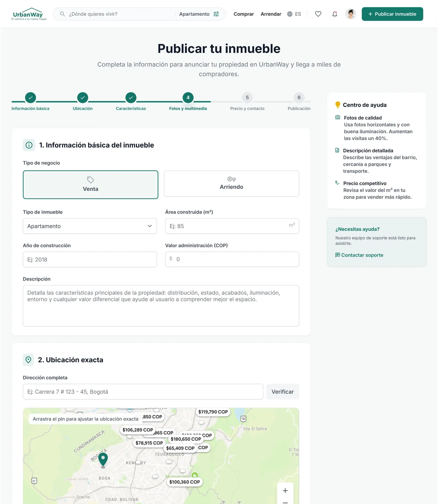The image size is (438, 504).
Task: Click the info icon beside section 1
Action: tap(29, 145)
